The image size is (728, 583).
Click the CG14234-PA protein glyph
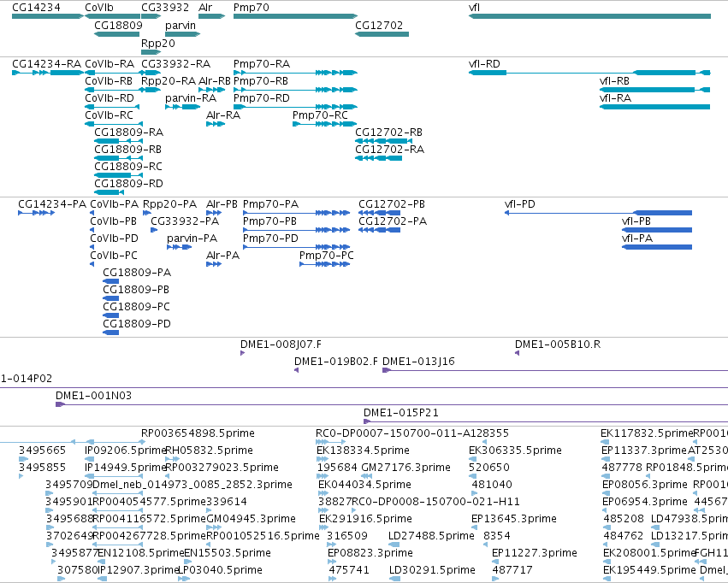tap(36, 213)
